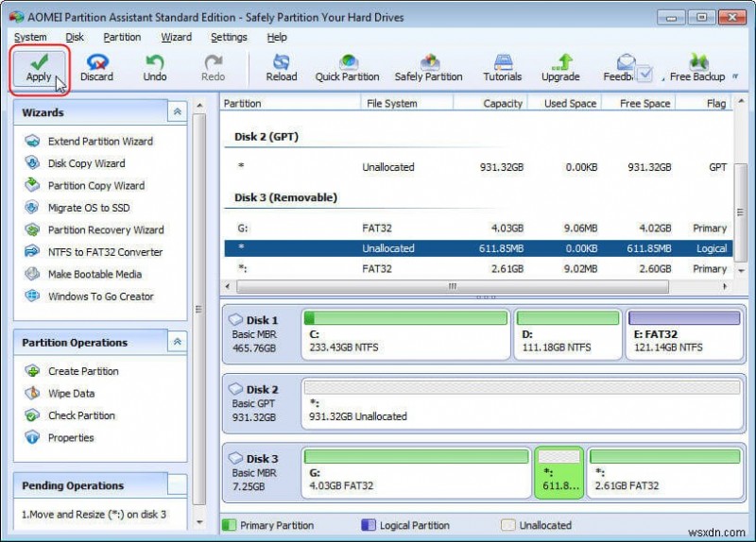This screenshot has height=542, width=756.
Task: Collapse the Wizards panel
Action: tap(177, 112)
